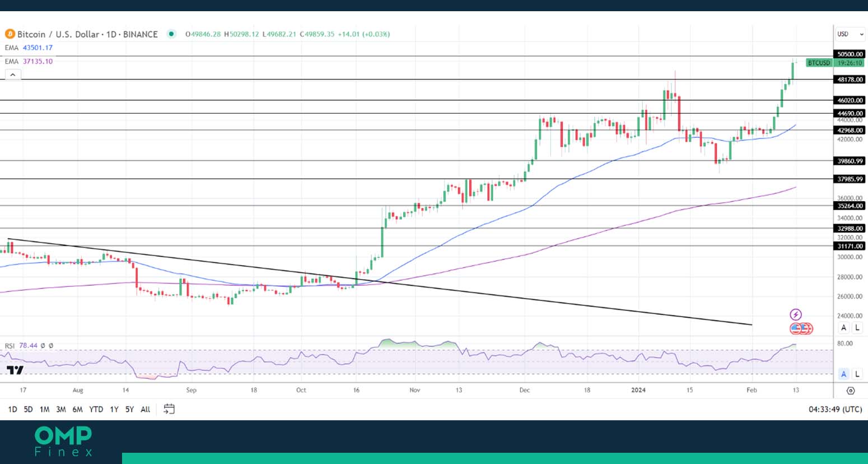Click the Sep time axis label
Image resolution: width=868 pixels, height=464 pixels.
pos(191,390)
